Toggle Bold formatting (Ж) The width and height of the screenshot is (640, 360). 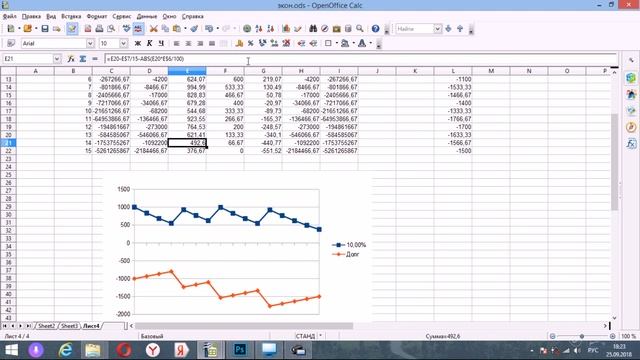pyautogui.click(x=138, y=43)
